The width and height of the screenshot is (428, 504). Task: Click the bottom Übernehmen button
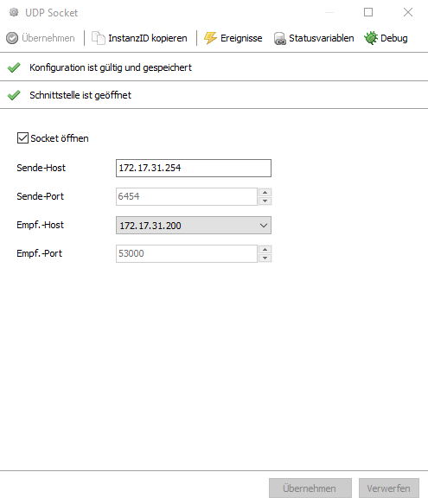[310, 488]
